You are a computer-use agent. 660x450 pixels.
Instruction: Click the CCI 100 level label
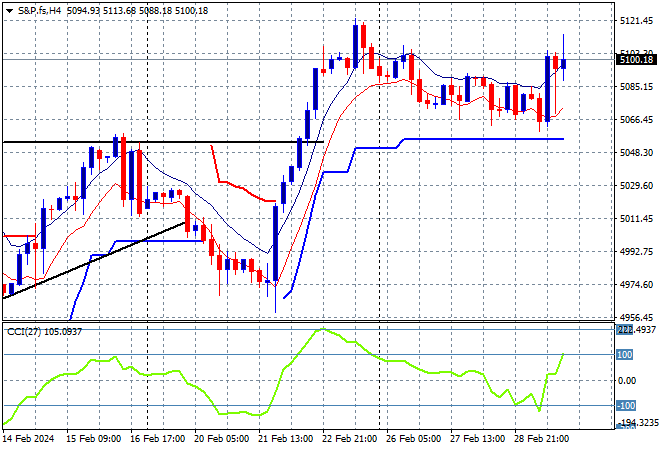point(626,355)
